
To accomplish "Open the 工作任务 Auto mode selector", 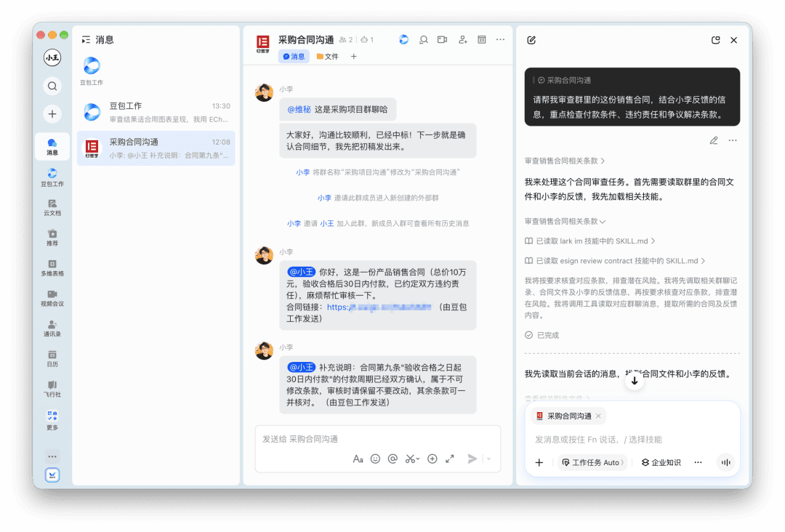I will point(593,462).
